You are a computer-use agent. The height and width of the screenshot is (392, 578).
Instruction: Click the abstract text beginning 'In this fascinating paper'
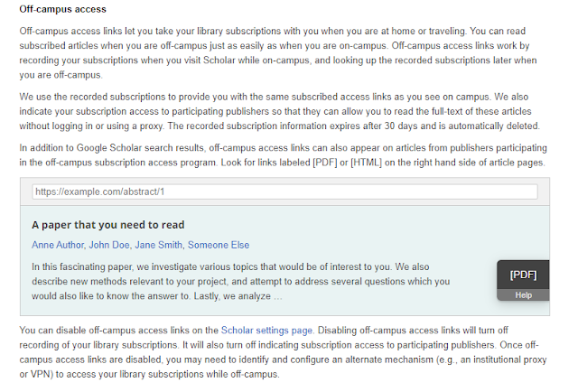pyautogui.click(x=241, y=282)
